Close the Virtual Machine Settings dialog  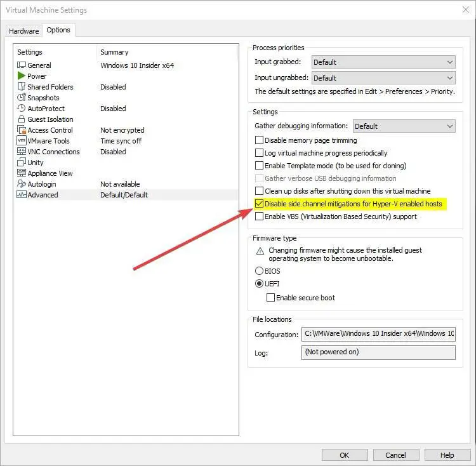click(x=465, y=10)
